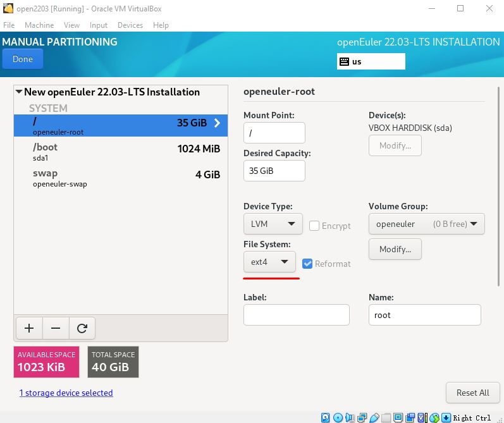Click the display settings status icon
Image resolution: width=504 pixels, height=423 pixels.
click(x=398, y=417)
